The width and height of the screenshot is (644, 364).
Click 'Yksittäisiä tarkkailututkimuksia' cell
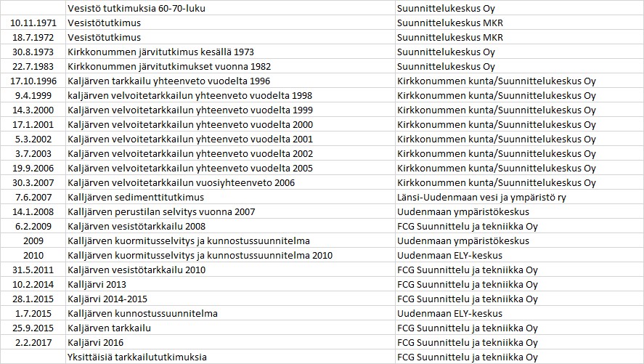pos(137,357)
